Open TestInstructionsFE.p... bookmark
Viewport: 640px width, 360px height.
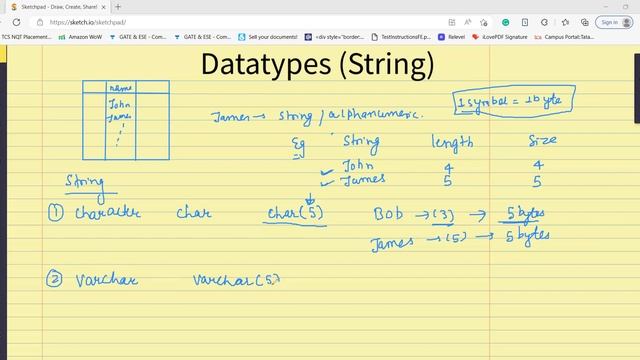(401, 37)
